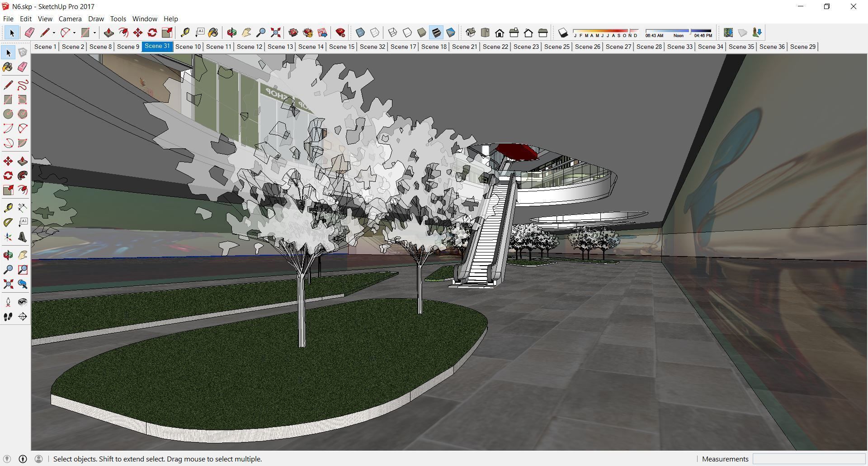The height and width of the screenshot is (466, 868).
Task: Enable Hidden Line face style
Action: click(407, 33)
